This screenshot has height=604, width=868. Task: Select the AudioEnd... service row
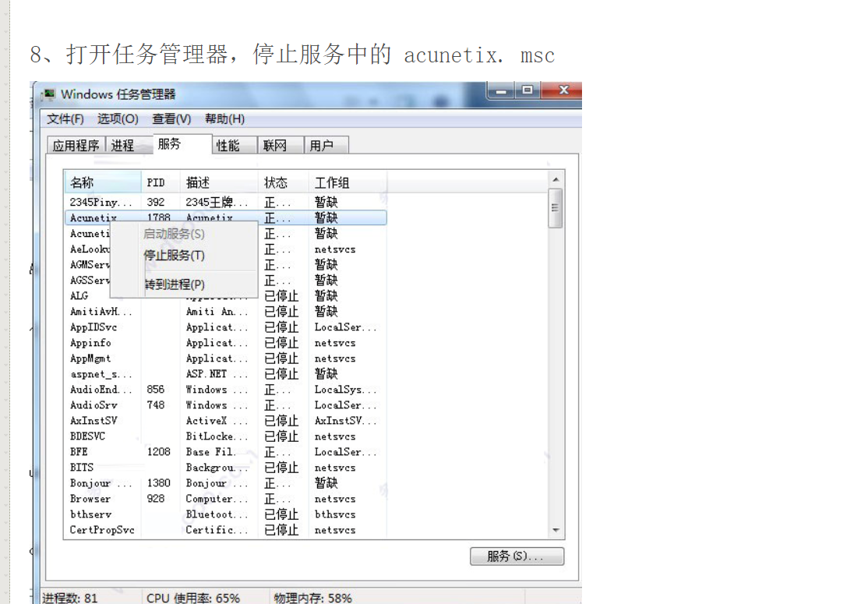226,389
